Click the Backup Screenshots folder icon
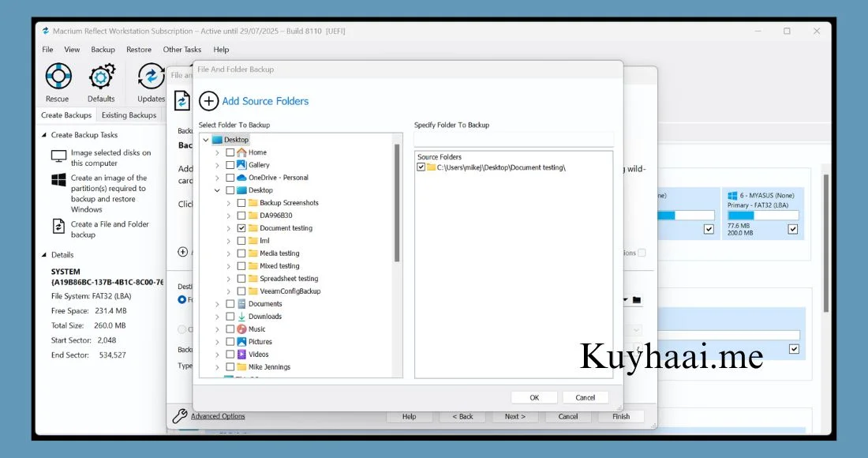Screen dimensions: 868x458 [x=253, y=203]
